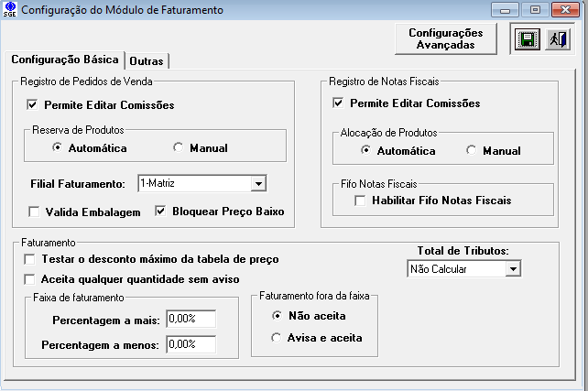The width and height of the screenshot is (588, 391).
Task: Select Manual for Reserva de Produtos
Action: tap(179, 147)
